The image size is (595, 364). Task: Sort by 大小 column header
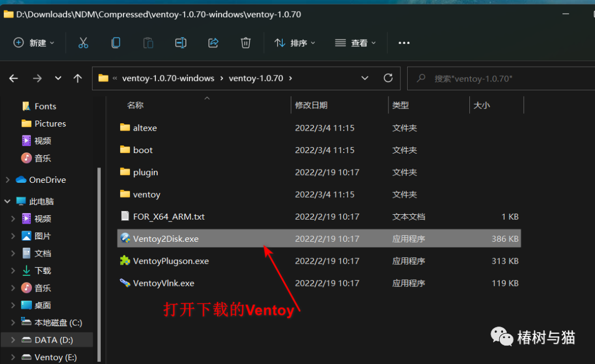(x=482, y=105)
